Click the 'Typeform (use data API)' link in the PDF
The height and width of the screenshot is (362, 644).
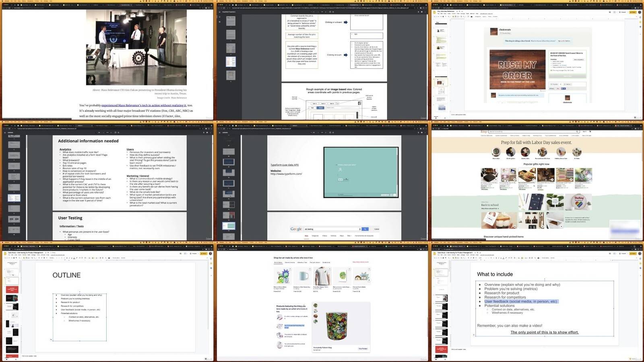click(x=285, y=165)
